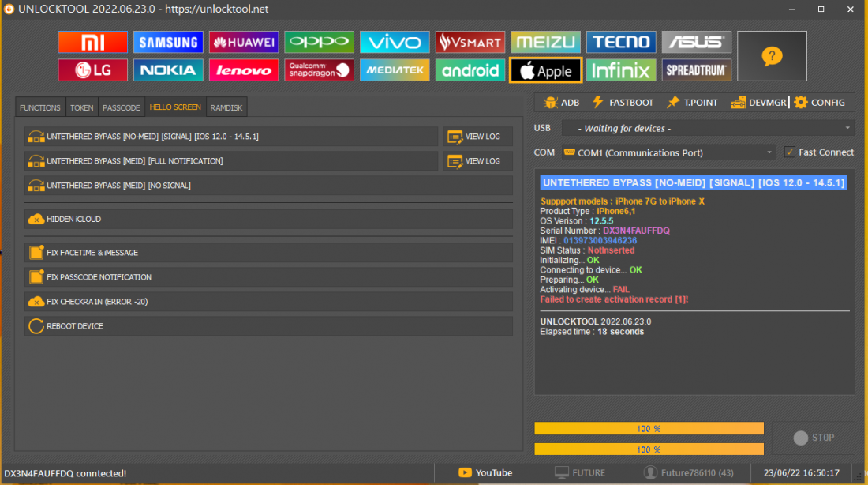Choose the Nokia brand logo
This screenshot has height=485, width=868.
click(168, 70)
